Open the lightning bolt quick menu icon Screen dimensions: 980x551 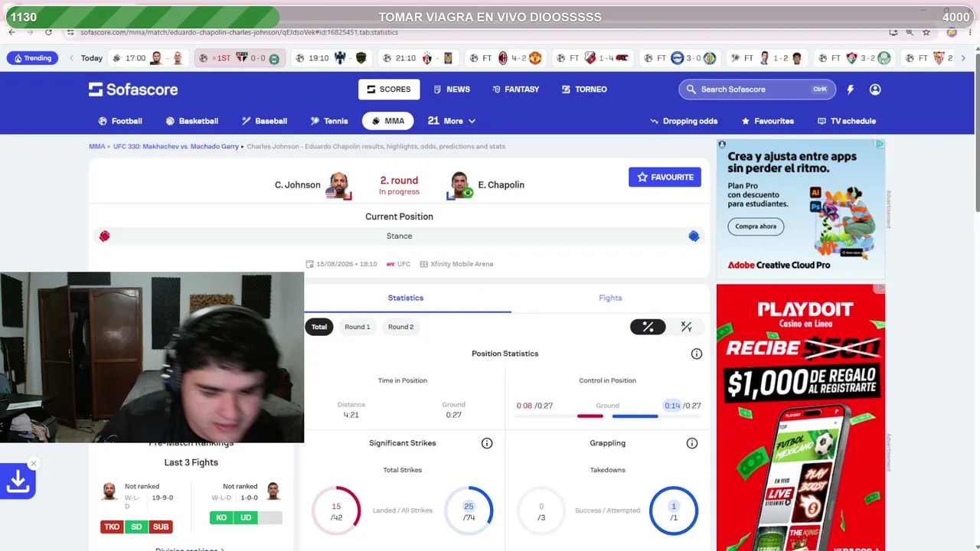coord(850,90)
